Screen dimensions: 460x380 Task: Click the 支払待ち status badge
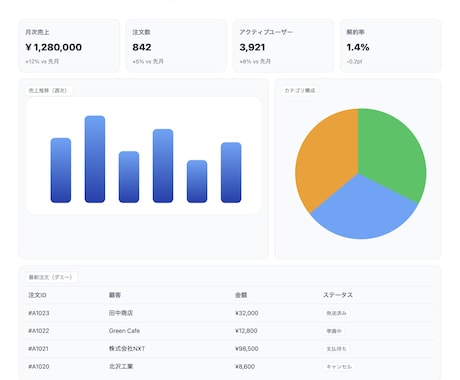[x=336, y=349]
